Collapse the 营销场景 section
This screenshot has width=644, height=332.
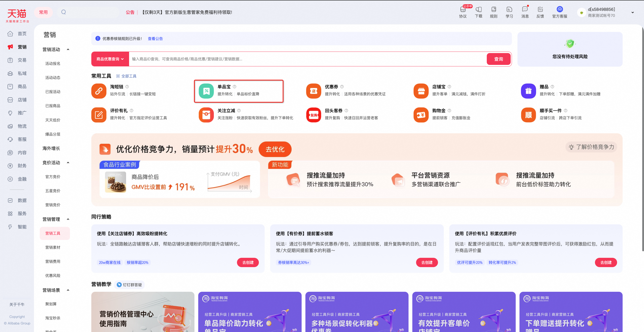coord(68,290)
